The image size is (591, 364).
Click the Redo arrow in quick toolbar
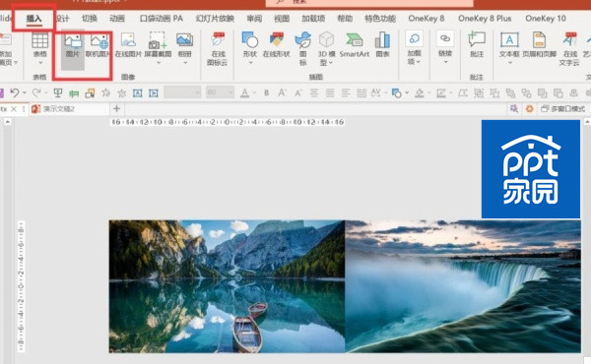(36, 92)
